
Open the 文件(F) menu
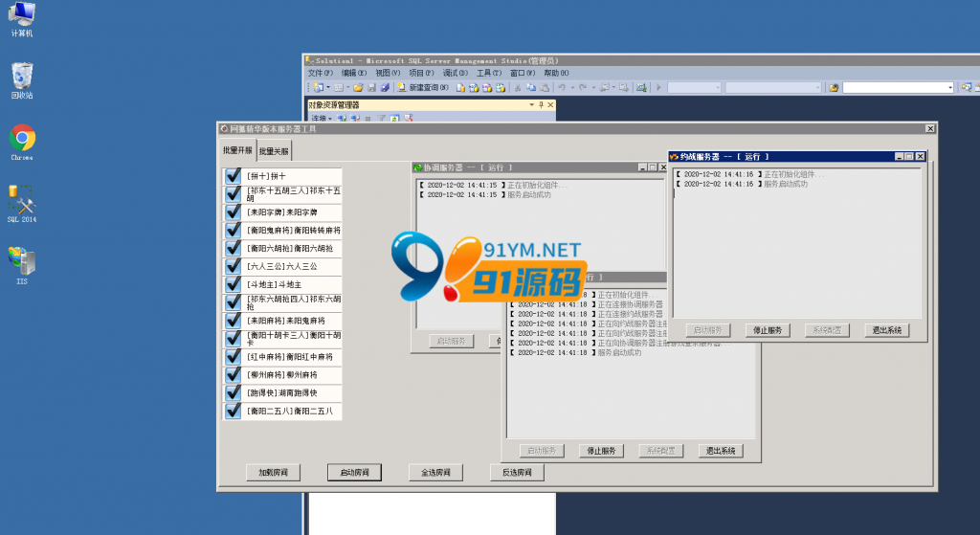[320, 73]
